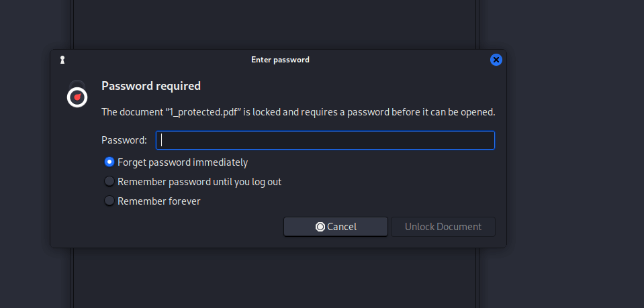Click the blank document page above the dialog
The height and width of the screenshot is (308, 644).
pos(275,23)
